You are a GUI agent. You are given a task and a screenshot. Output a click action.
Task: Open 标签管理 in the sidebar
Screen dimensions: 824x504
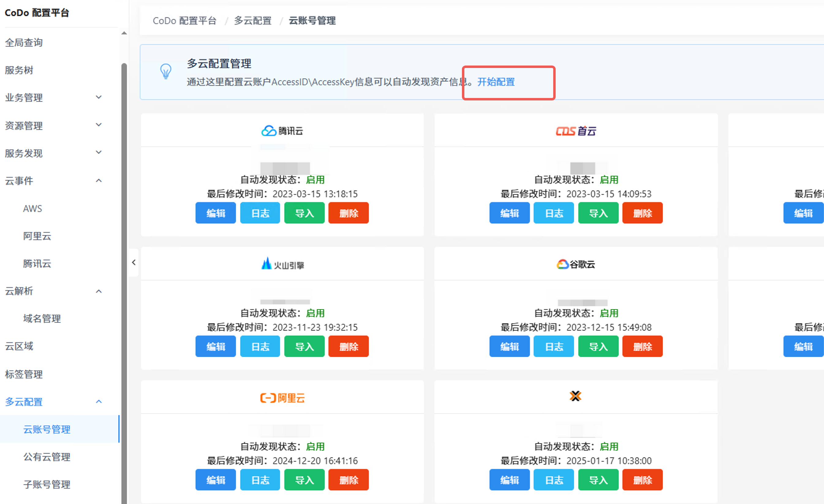[24, 374]
